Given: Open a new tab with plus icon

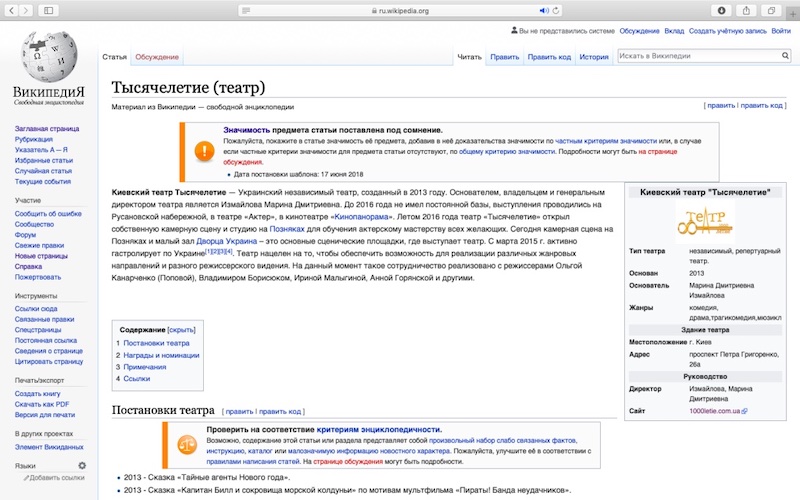Looking at the screenshot, I should 793,14.
